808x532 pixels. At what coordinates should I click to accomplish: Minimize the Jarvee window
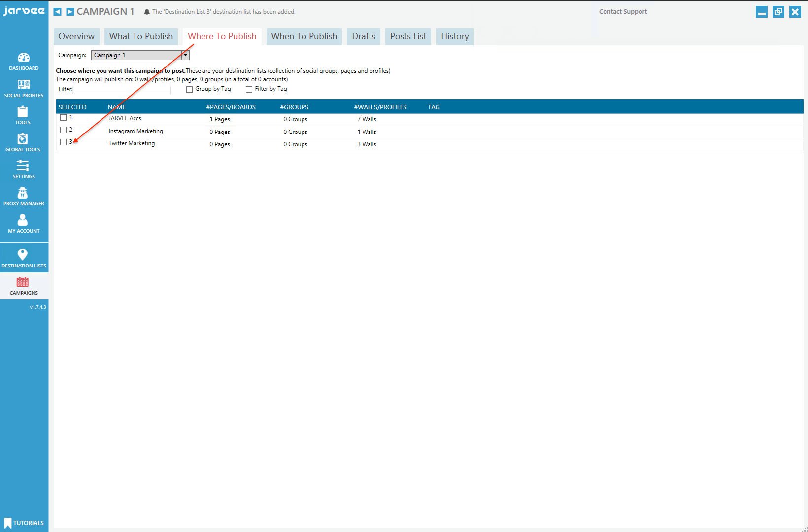[x=762, y=12]
